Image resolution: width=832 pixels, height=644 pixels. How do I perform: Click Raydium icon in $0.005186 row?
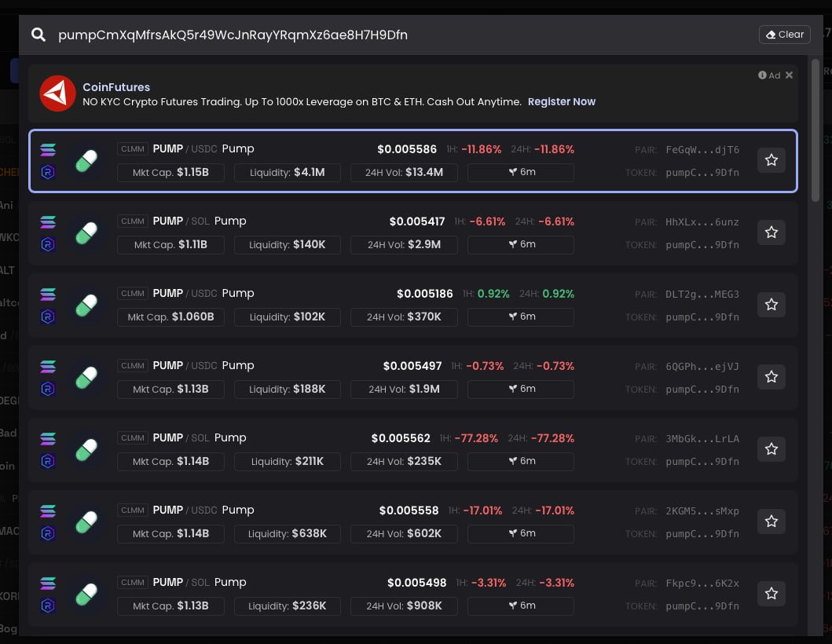coord(48,317)
